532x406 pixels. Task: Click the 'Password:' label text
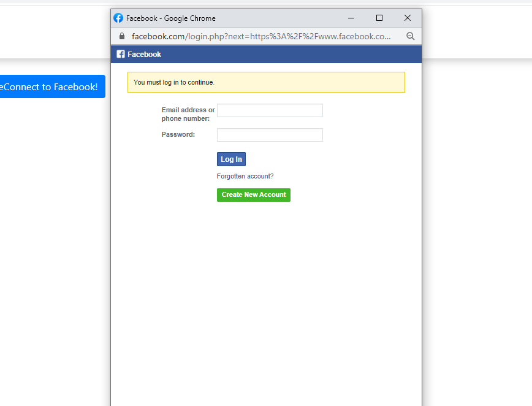pos(178,134)
